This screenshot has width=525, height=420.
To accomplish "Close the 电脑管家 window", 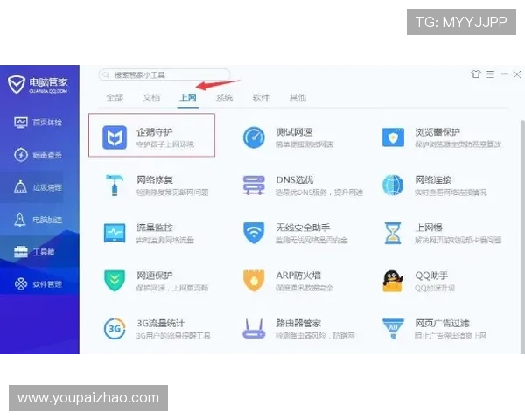I will click(x=517, y=74).
